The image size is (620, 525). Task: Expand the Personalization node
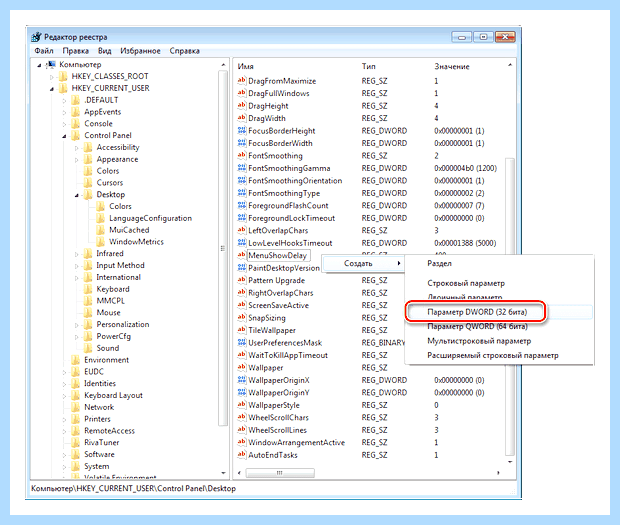click(77, 325)
